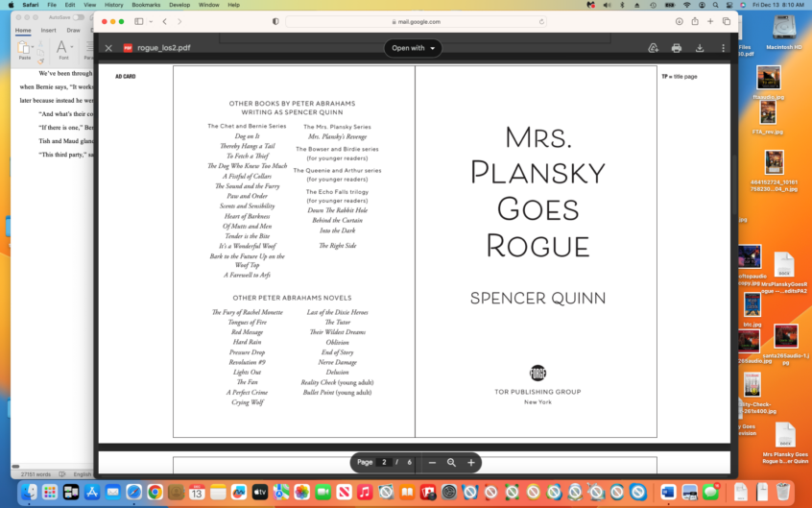Reset zoom using the magnifier icon

pos(451,462)
